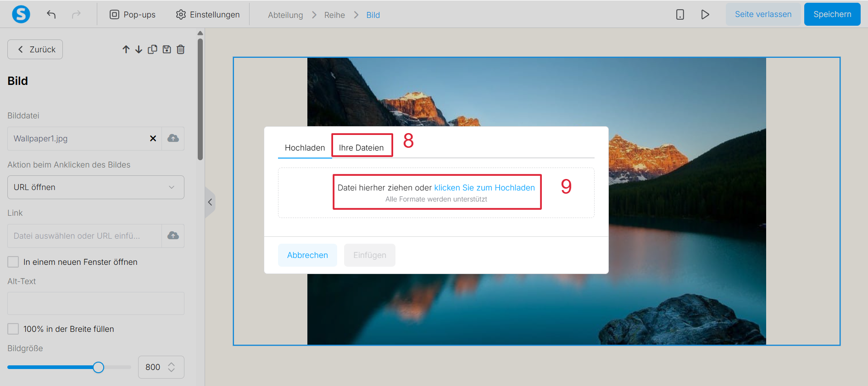Go back with Zurück button

coord(35,50)
